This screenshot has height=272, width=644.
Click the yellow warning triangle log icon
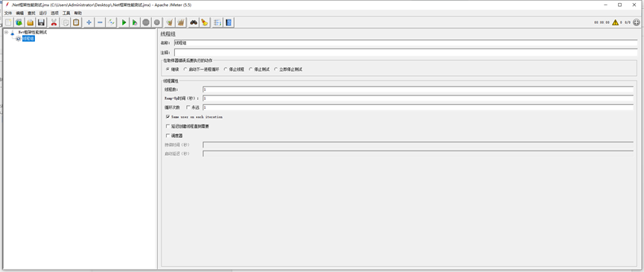coord(615,22)
